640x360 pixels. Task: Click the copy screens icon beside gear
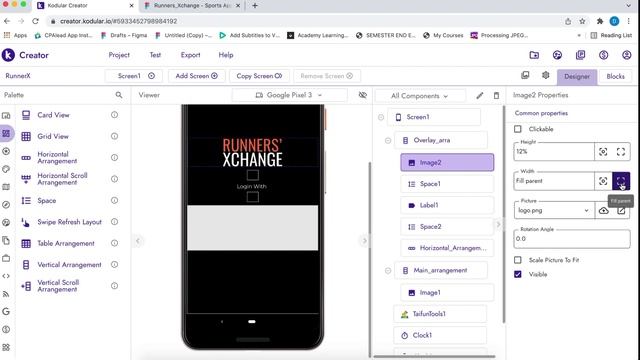tap(525, 76)
